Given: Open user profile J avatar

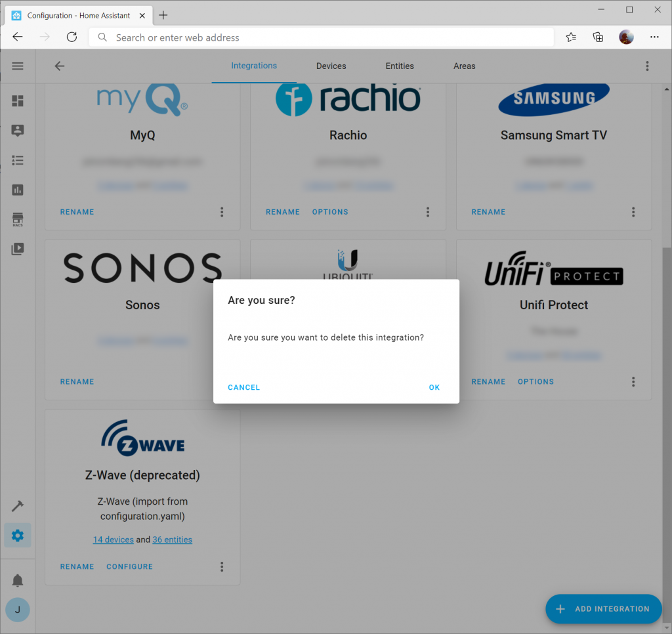Looking at the screenshot, I should pyautogui.click(x=18, y=610).
